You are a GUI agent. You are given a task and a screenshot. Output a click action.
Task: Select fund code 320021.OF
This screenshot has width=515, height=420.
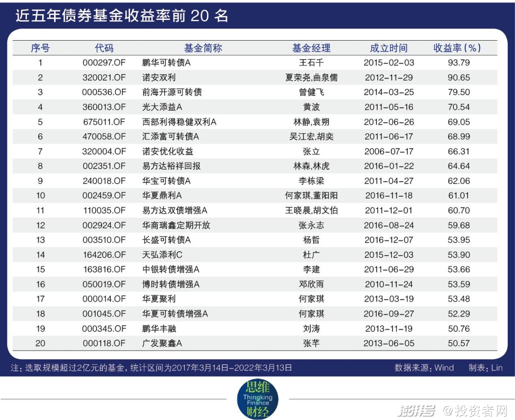(104, 78)
